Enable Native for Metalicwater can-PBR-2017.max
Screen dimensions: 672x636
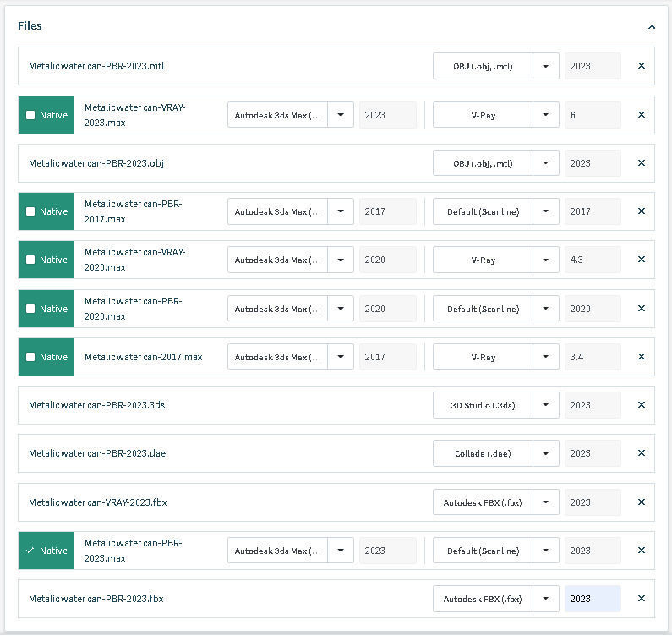(x=31, y=211)
